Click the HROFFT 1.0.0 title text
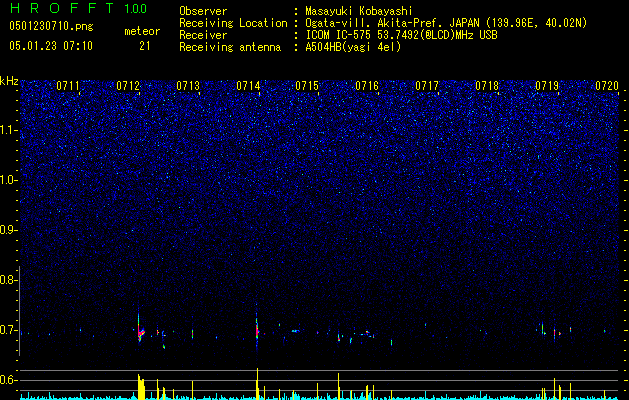Screen dimensions: 629x400 point(78,8)
